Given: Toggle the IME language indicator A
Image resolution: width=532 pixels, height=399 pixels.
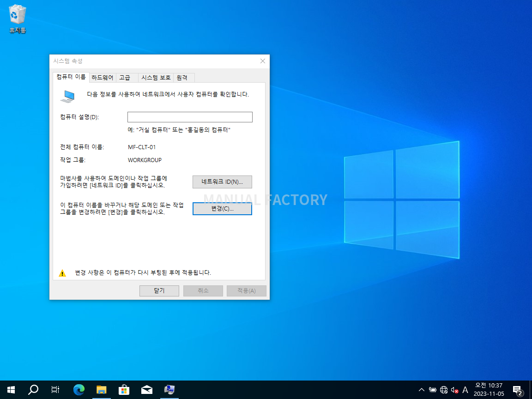Looking at the screenshot, I should coord(465,390).
